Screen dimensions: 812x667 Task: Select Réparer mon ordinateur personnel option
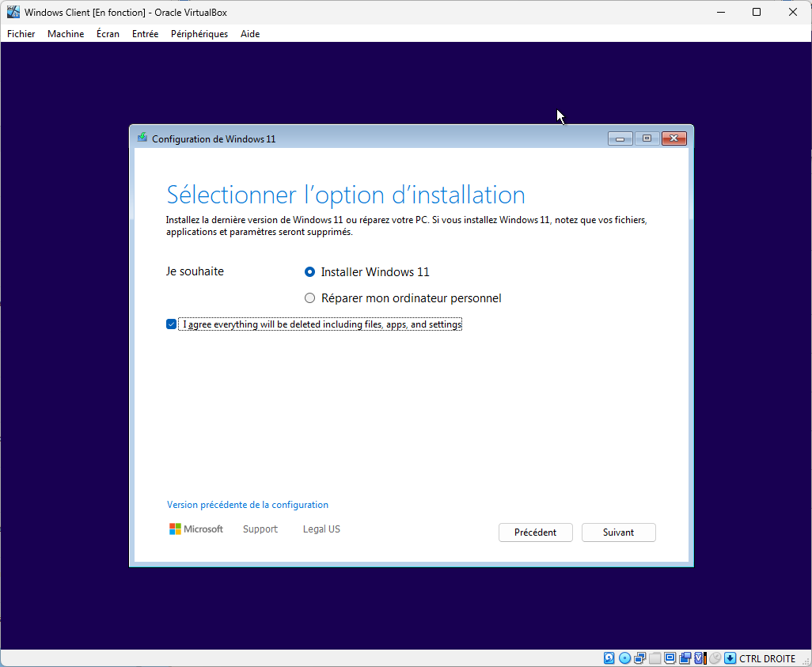point(309,298)
